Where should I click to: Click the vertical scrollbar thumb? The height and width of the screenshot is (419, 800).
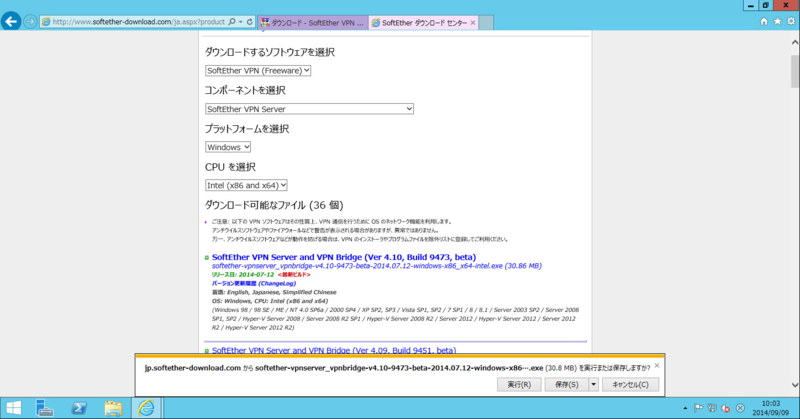tap(794, 71)
